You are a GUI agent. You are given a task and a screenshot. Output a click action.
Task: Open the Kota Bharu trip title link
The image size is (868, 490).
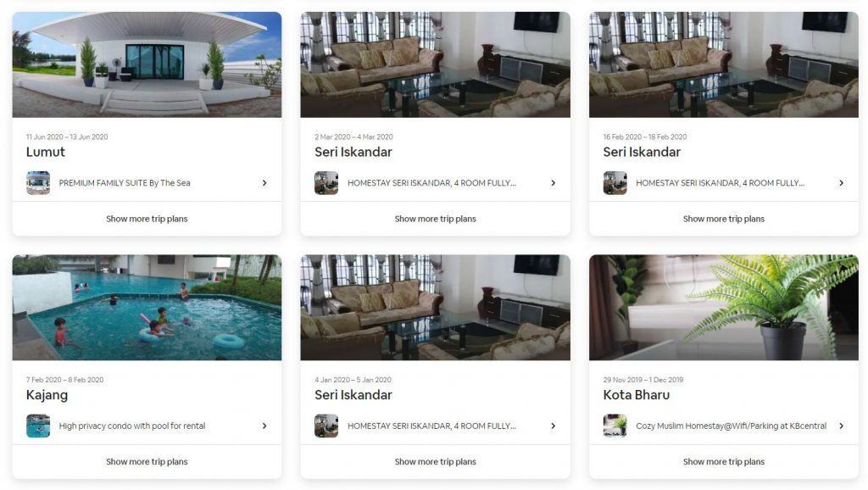click(x=636, y=395)
